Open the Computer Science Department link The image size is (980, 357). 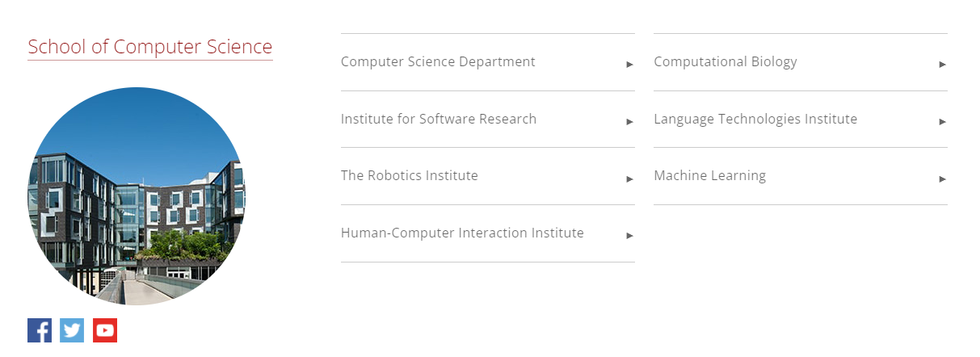(x=438, y=61)
